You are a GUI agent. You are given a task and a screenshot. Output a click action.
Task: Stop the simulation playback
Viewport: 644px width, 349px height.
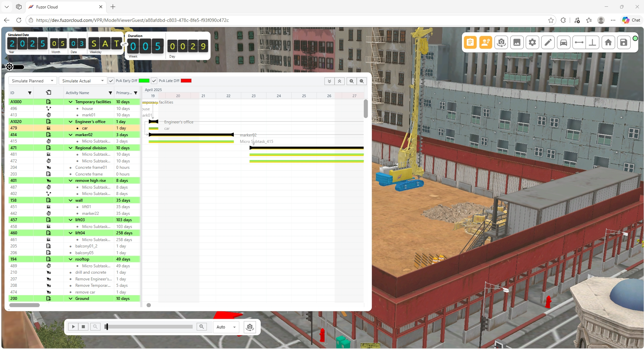coord(83,326)
